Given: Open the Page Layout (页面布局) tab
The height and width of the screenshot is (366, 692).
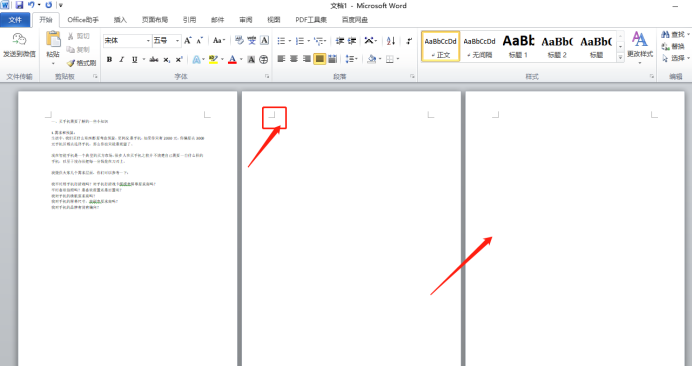Looking at the screenshot, I should [x=154, y=20].
